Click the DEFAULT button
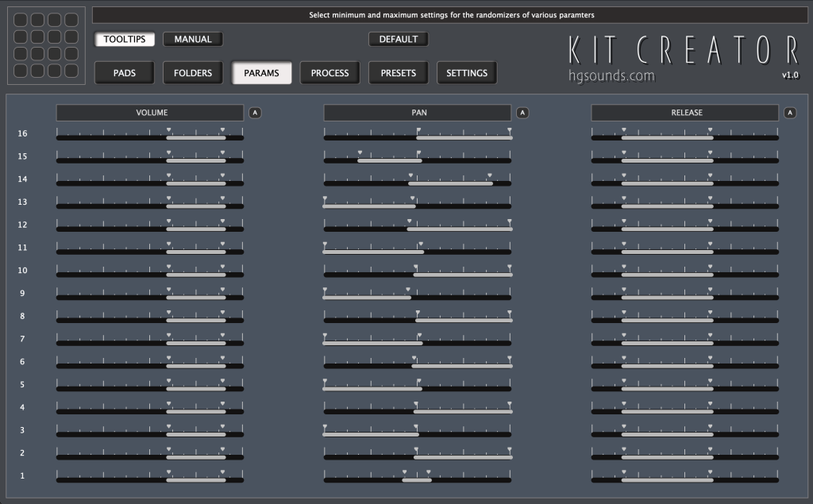 point(399,40)
